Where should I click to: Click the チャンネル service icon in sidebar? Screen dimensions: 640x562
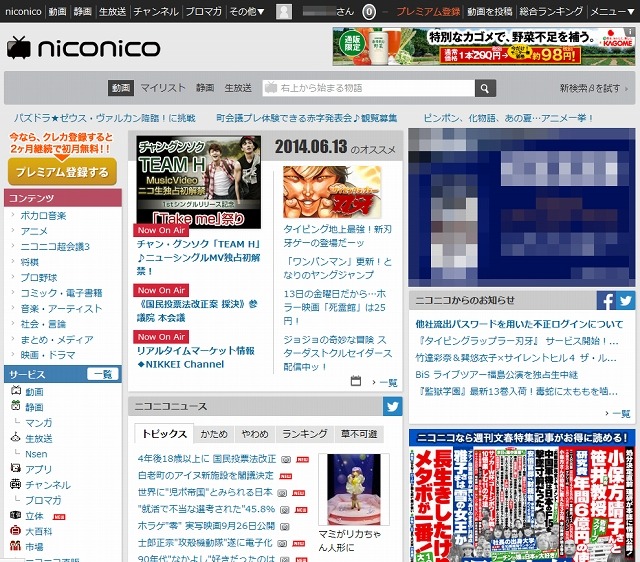click(x=16, y=484)
